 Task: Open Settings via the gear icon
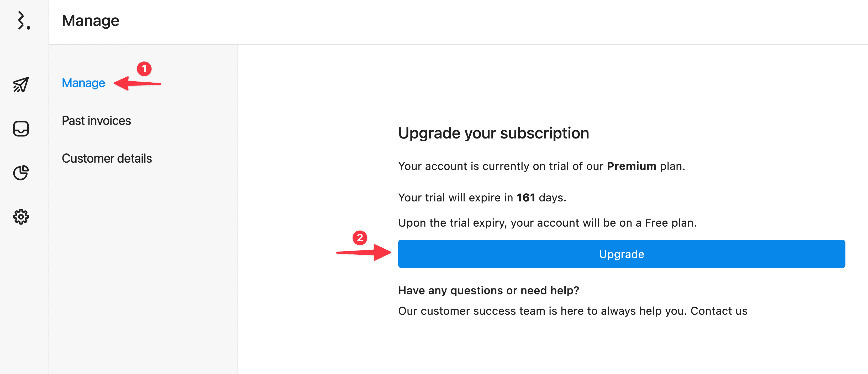coord(21,217)
